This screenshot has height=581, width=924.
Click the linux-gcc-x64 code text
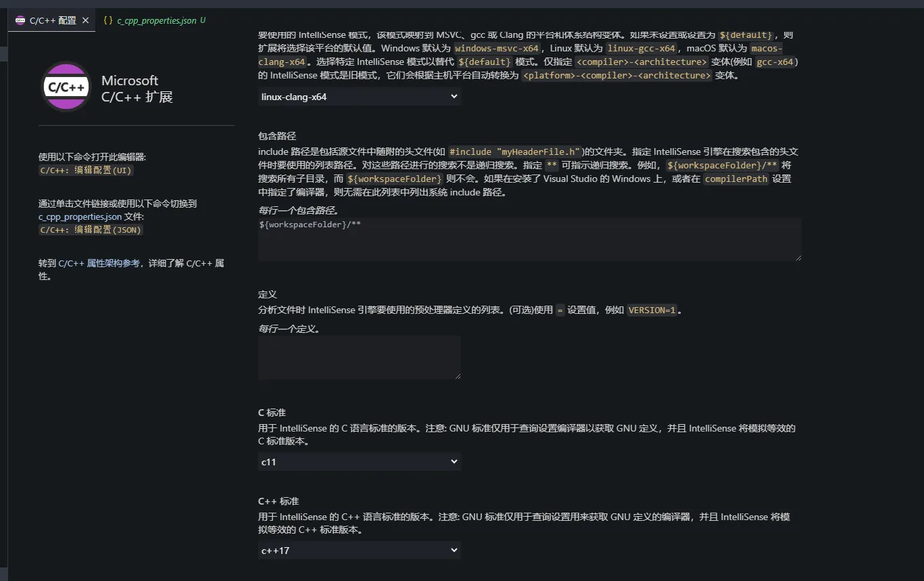[x=641, y=48]
